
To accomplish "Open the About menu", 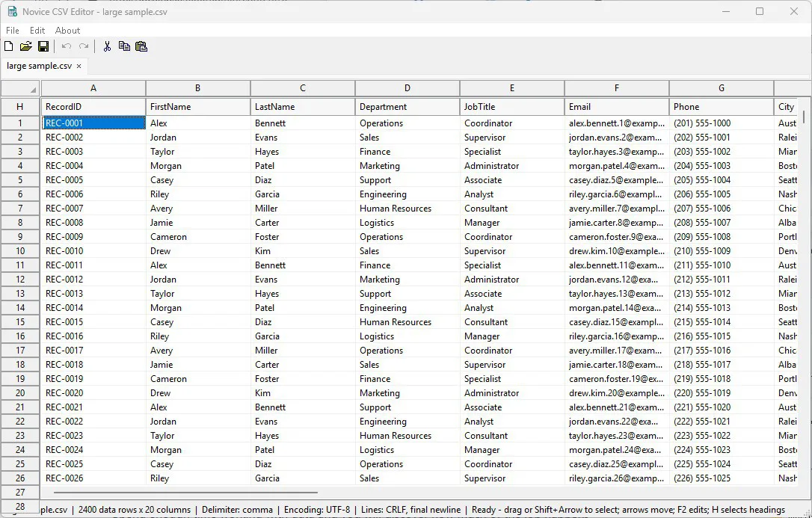I will (68, 31).
